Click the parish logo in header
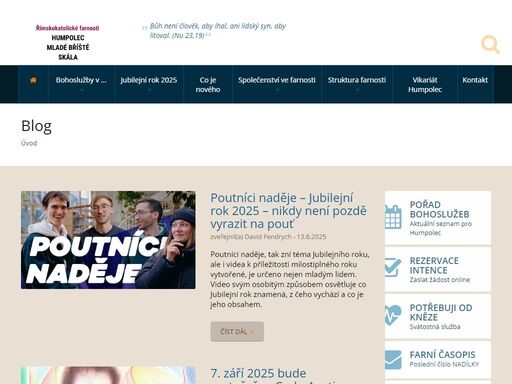Screen dimensions: 512x384 (x=68, y=43)
